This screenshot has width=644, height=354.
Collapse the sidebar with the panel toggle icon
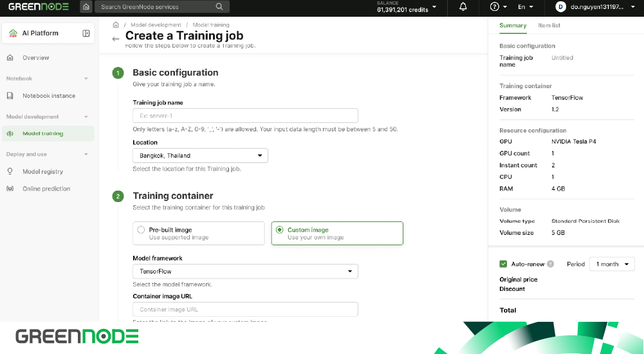[x=86, y=33]
